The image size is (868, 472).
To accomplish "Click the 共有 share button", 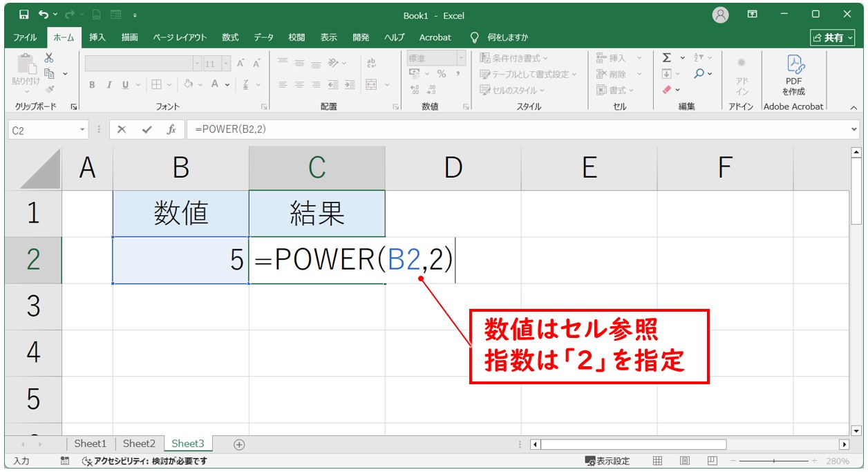I will pyautogui.click(x=833, y=37).
